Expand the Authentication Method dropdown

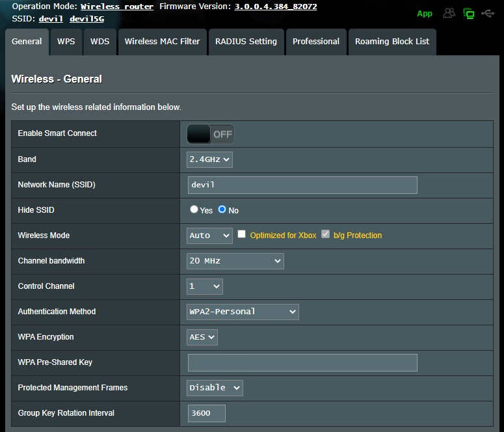click(x=243, y=312)
